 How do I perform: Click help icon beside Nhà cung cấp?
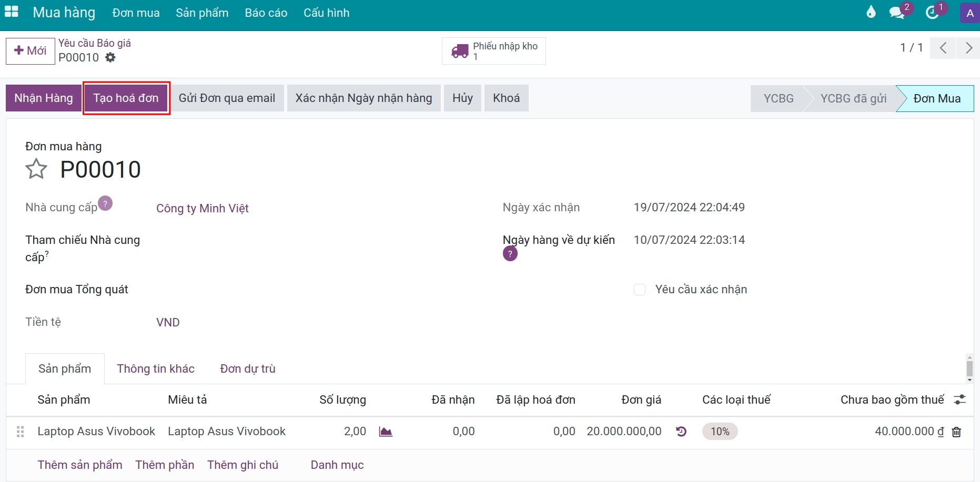105,203
